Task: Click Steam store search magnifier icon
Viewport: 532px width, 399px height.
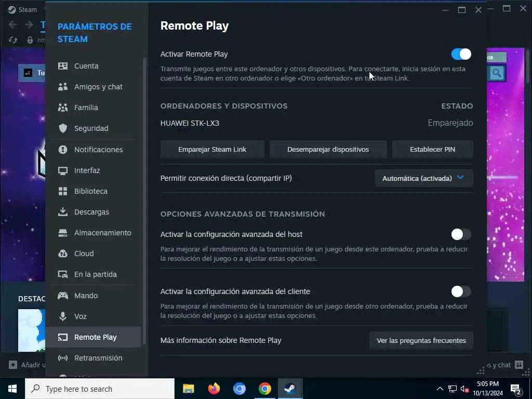Action: 497,73
